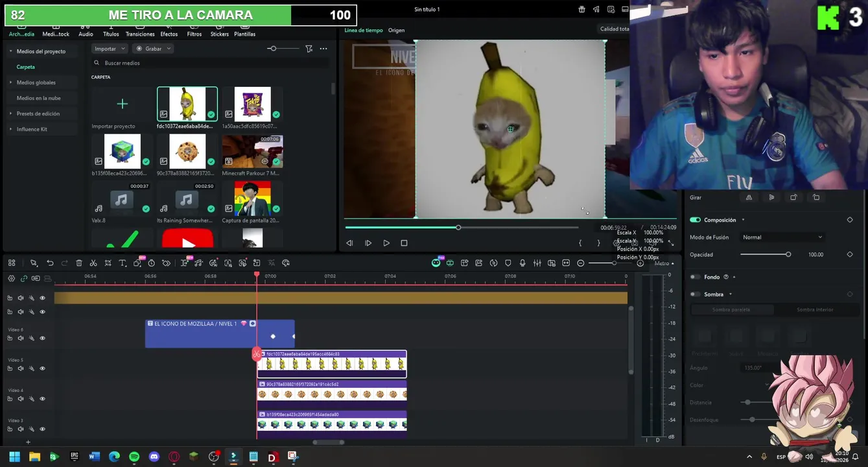
Task: Open the Metro dropdown
Action: pyautogui.click(x=664, y=263)
